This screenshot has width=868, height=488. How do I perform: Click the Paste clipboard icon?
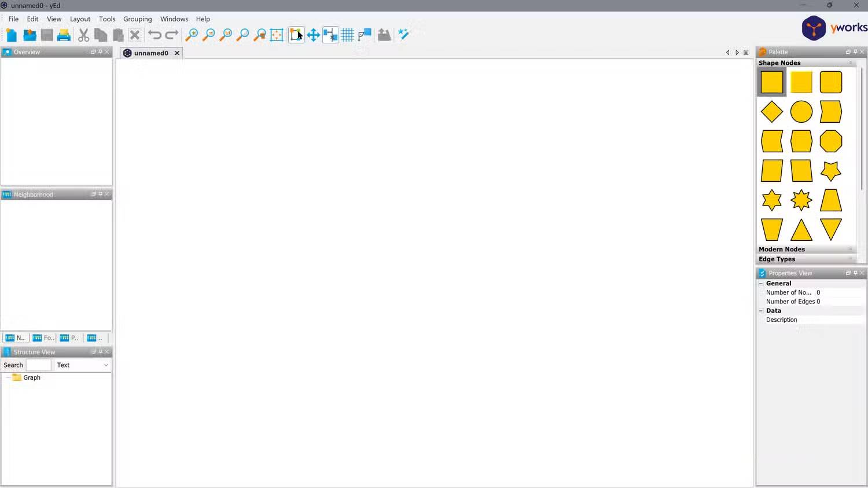[x=118, y=35]
